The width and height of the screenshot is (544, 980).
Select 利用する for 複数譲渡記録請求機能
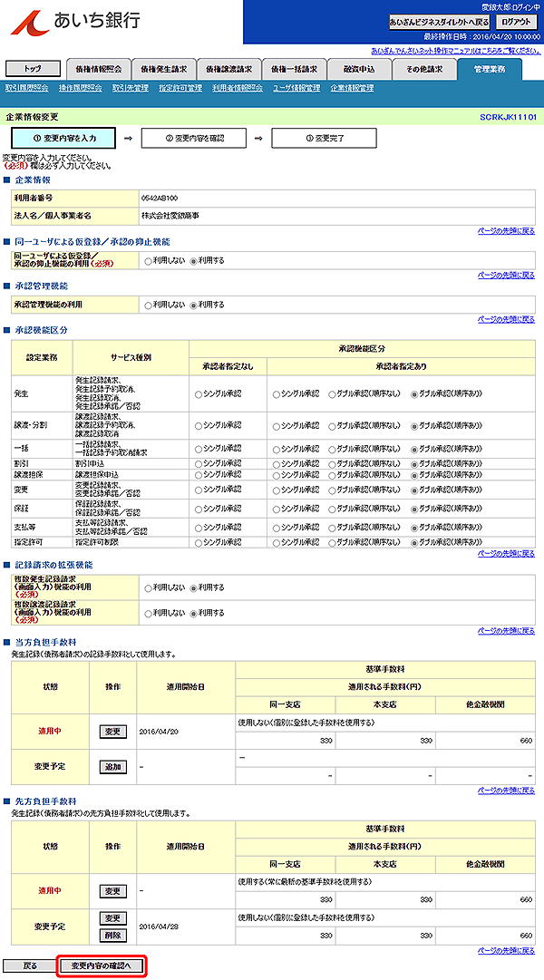point(193,613)
